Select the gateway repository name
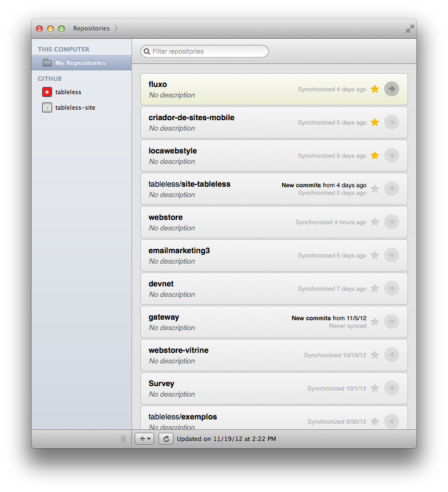The height and width of the screenshot is (492, 448). click(164, 317)
